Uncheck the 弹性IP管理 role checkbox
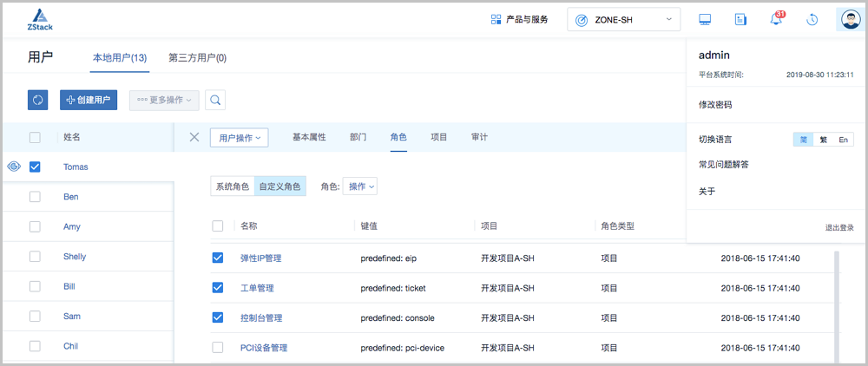This screenshot has width=868, height=366. coord(218,258)
